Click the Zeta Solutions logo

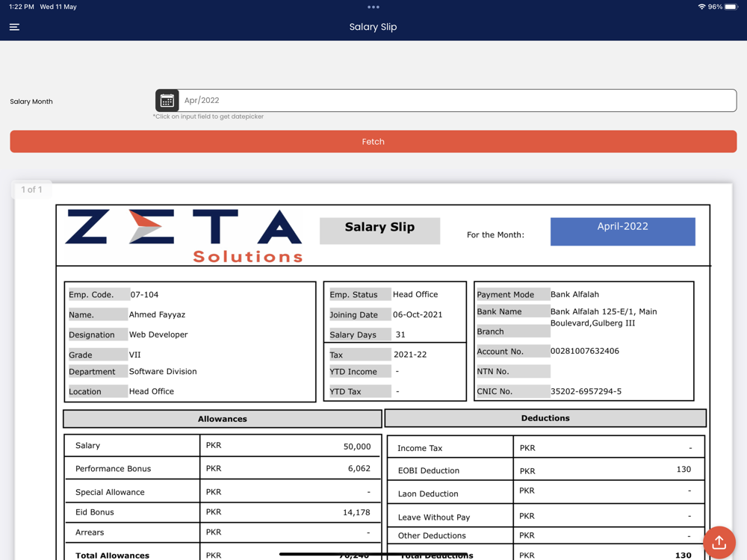(184, 236)
